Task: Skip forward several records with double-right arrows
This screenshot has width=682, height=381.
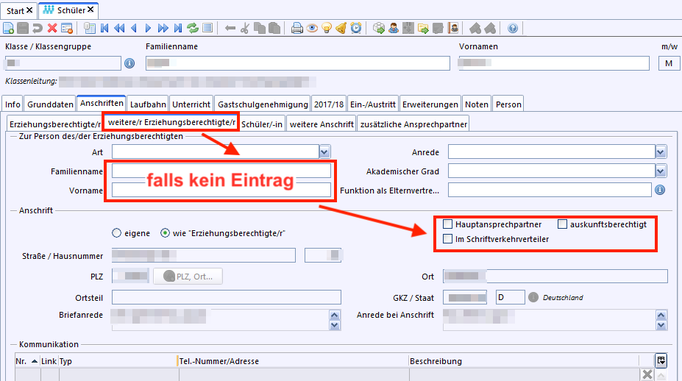Action: pos(163,28)
